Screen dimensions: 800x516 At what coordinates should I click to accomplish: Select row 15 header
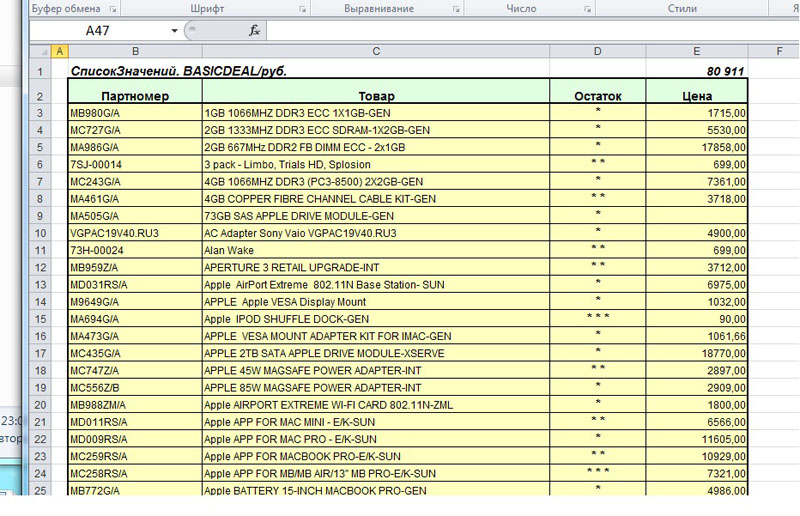(x=40, y=319)
